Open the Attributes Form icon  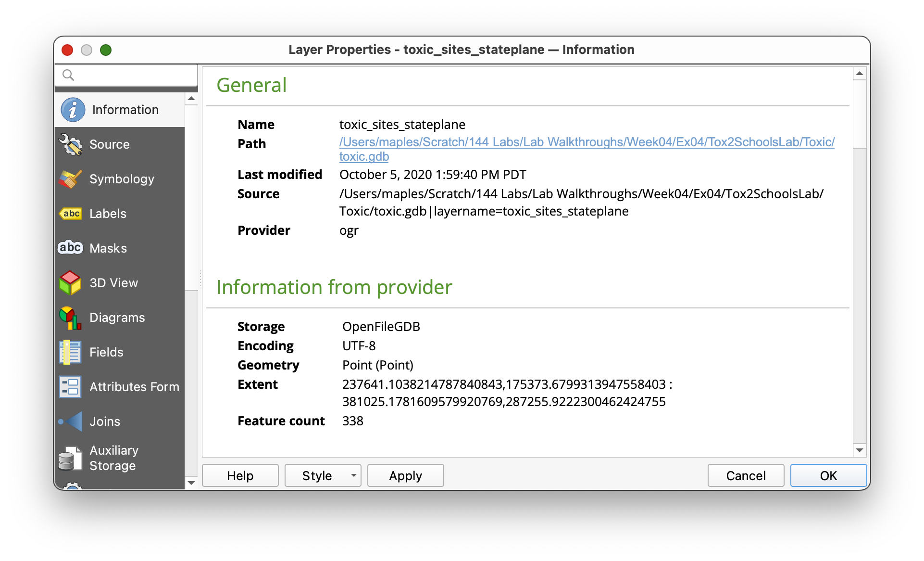click(x=71, y=387)
